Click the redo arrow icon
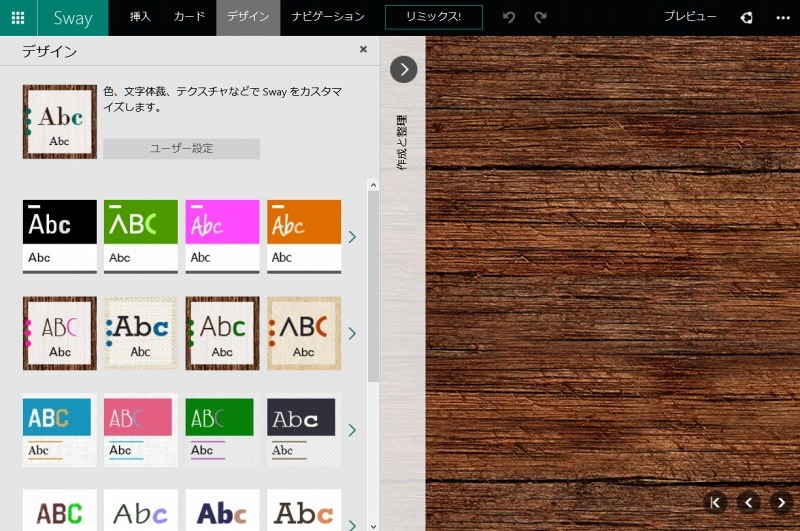Image resolution: width=800 pixels, height=531 pixels. [540, 17]
